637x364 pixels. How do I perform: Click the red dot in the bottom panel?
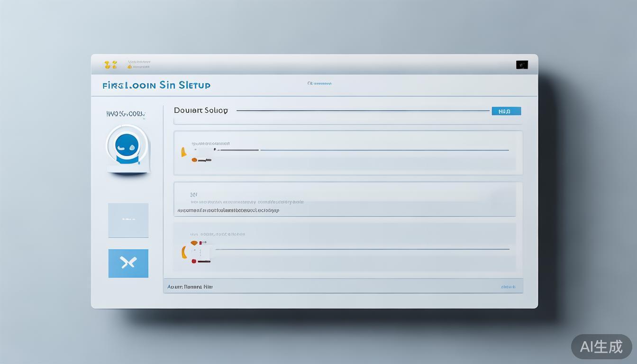point(194,261)
